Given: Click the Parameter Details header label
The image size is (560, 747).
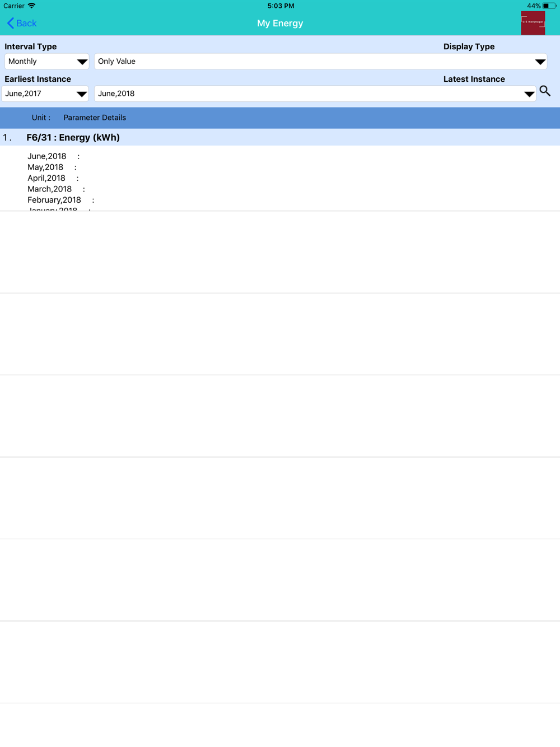Looking at the screenshot, I should (x=95, y=118).
